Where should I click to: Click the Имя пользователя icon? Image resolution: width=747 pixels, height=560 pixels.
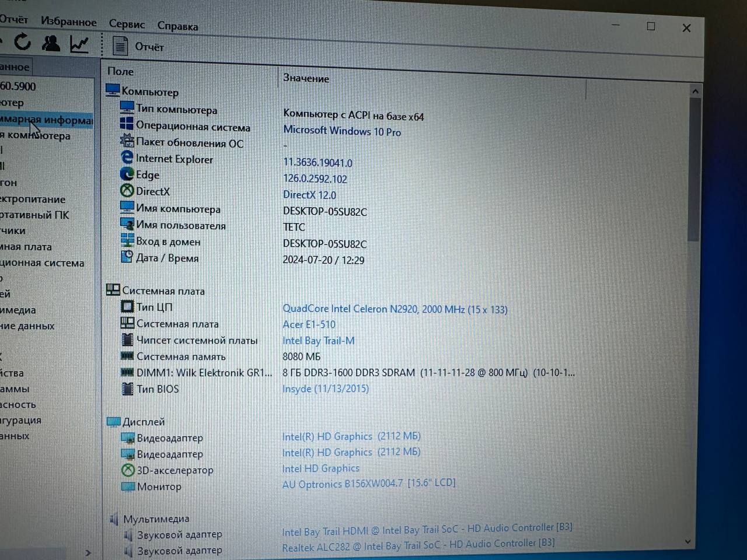click(x=127, y=223)
